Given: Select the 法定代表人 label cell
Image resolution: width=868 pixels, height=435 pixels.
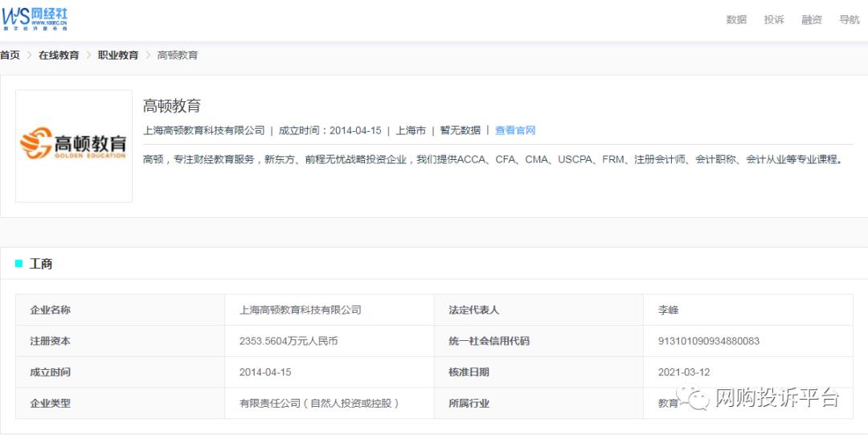Looking at the screenshot, I should click(538, 310).
